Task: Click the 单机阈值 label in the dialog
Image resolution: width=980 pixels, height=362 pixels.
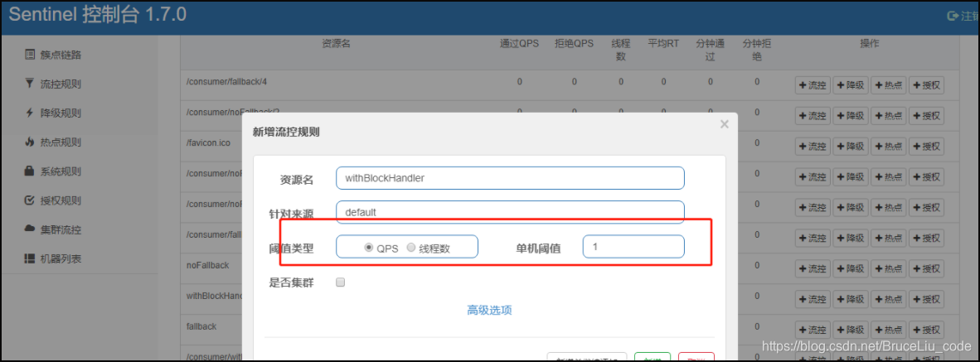Action: 538,249
